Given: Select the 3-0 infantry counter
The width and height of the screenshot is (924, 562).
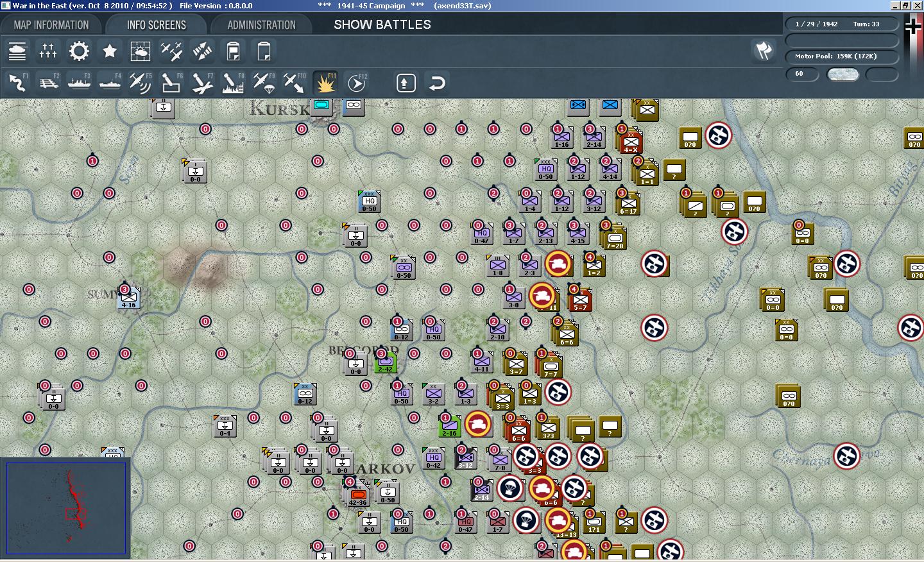Looking at the screenshot, I should coord(514,298).
